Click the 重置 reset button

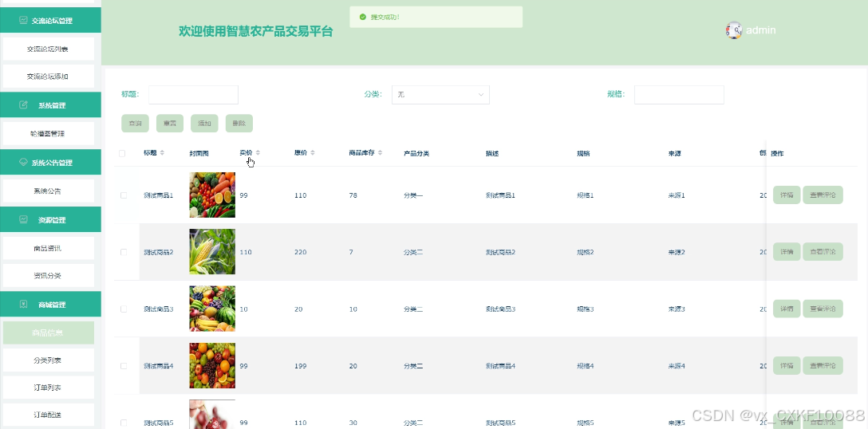pos(170,124)
